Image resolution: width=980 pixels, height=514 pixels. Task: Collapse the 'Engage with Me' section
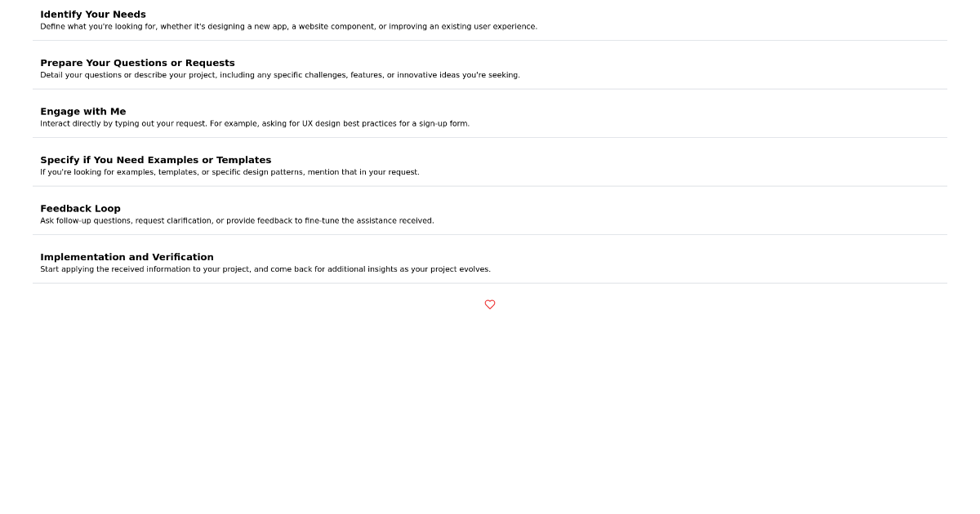[x=83, y=111]
